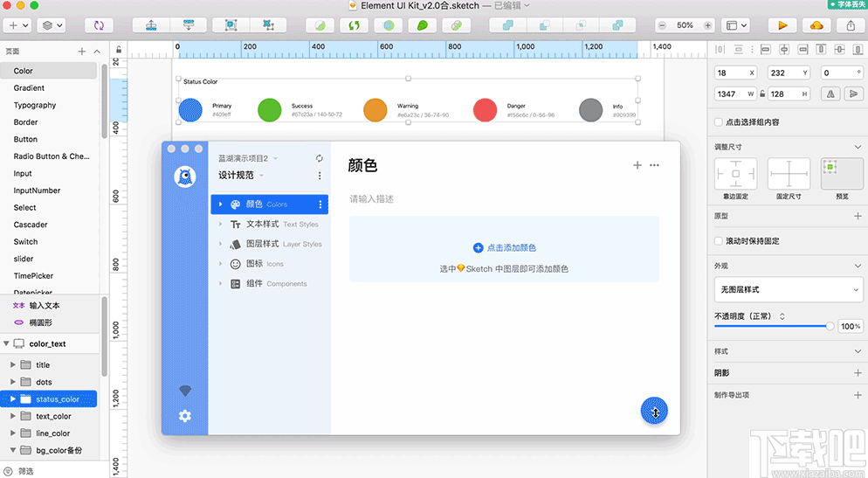Image resolution: width=868 pixels, height=478 pixels.
Task: Click the Subtract boolean operation icon
Action: coord(544,25)
